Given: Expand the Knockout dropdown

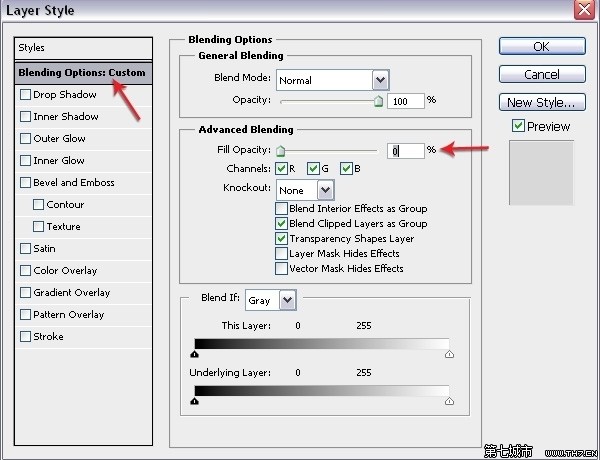Looking at the screenshot, I should 325,190.
